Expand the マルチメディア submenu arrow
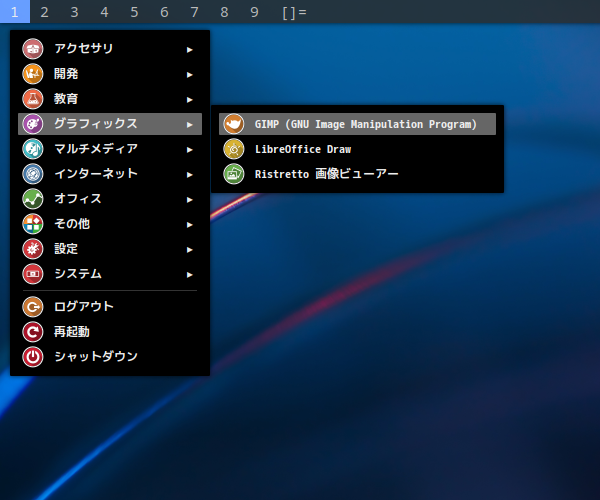The width and height of the screenshot is (600, 500). 189,150
